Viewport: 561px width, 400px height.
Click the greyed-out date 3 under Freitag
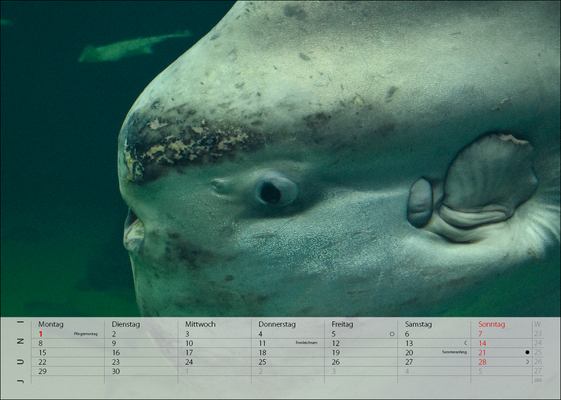tap(333, 371)
